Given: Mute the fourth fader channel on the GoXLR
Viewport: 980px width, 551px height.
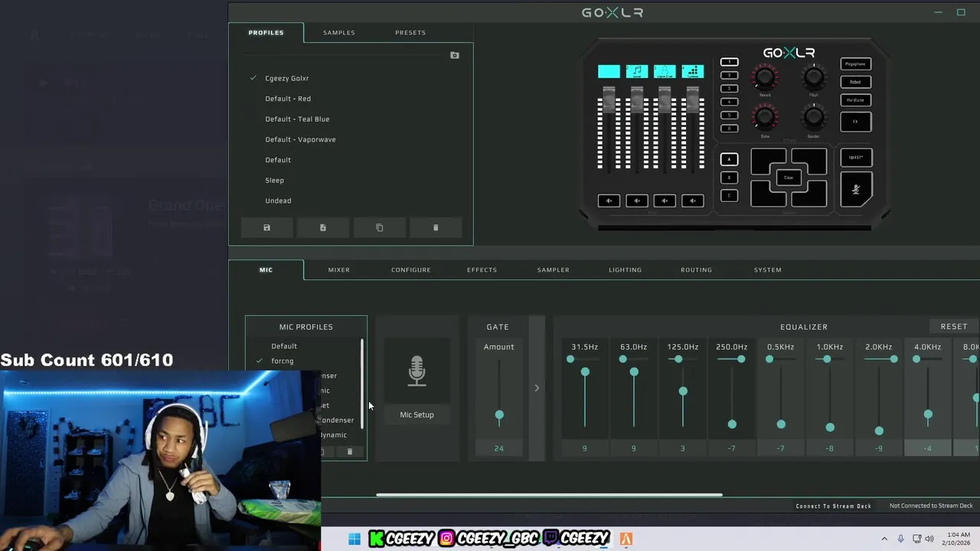Looking at the screenshot, I should click(x=692, y=201).
